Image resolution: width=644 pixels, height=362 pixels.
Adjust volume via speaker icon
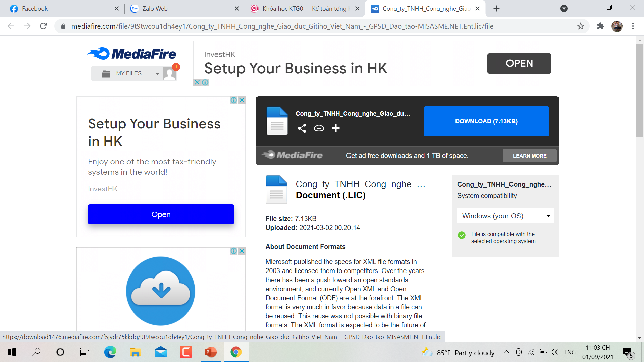tap(554, 352)
